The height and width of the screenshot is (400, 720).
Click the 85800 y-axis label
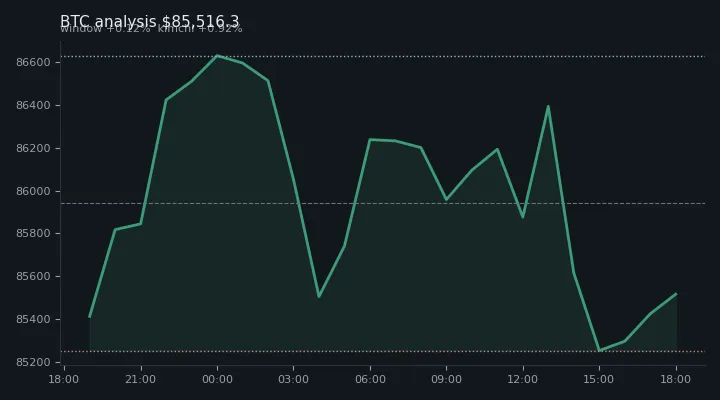[33, 234]
